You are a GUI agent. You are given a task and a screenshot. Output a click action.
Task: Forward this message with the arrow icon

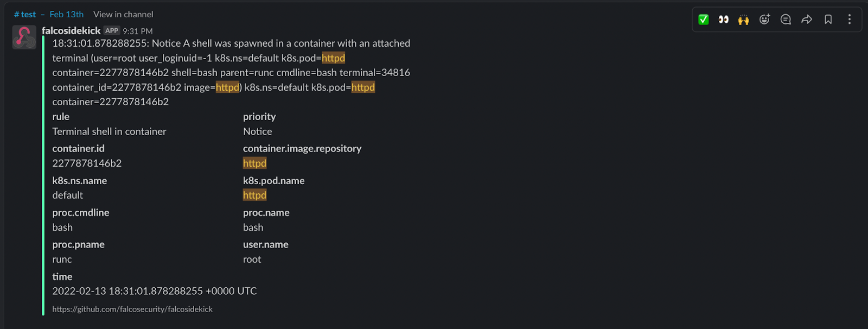[x=807, y=20]
